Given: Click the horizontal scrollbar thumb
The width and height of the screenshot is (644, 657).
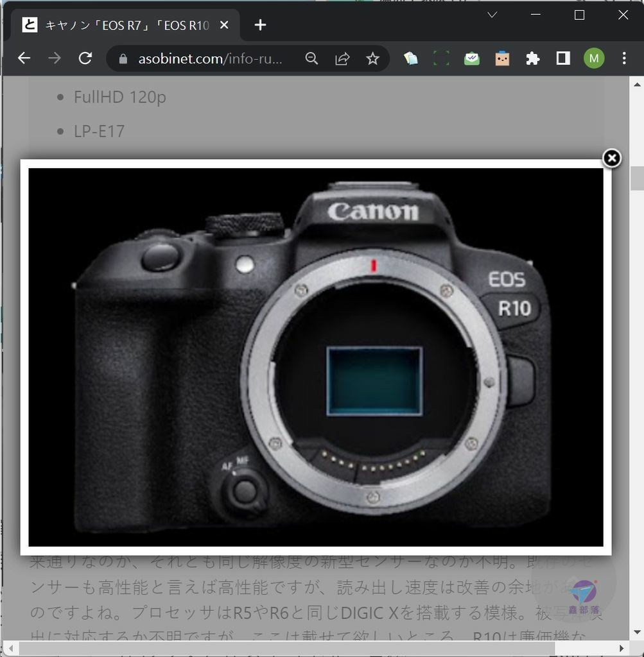Looking at the screenshot, I should (x=287, y=649).
